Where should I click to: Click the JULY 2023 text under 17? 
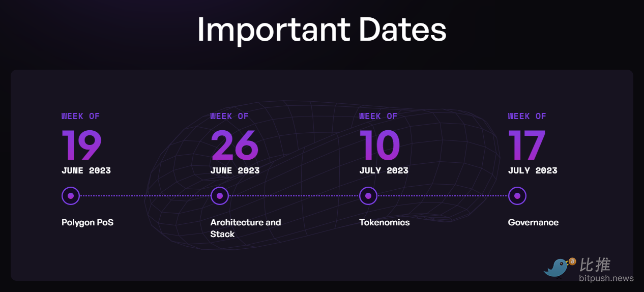pyautogui.click(x=533, y=170)
